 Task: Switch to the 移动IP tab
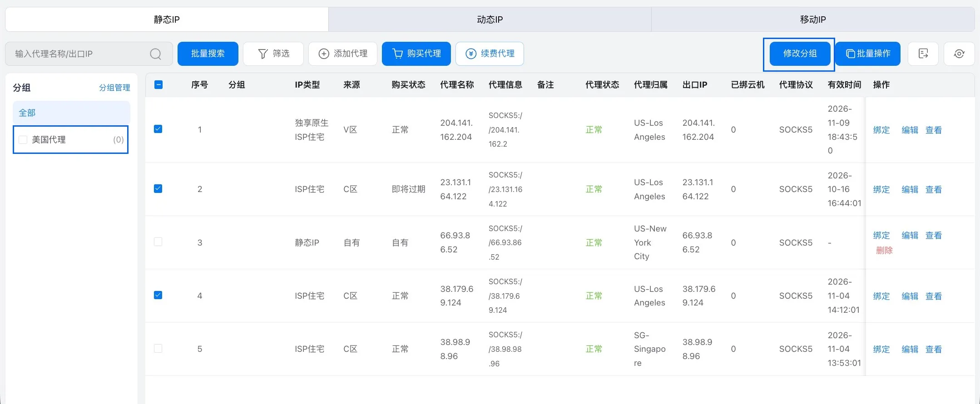tap(813, 20)
